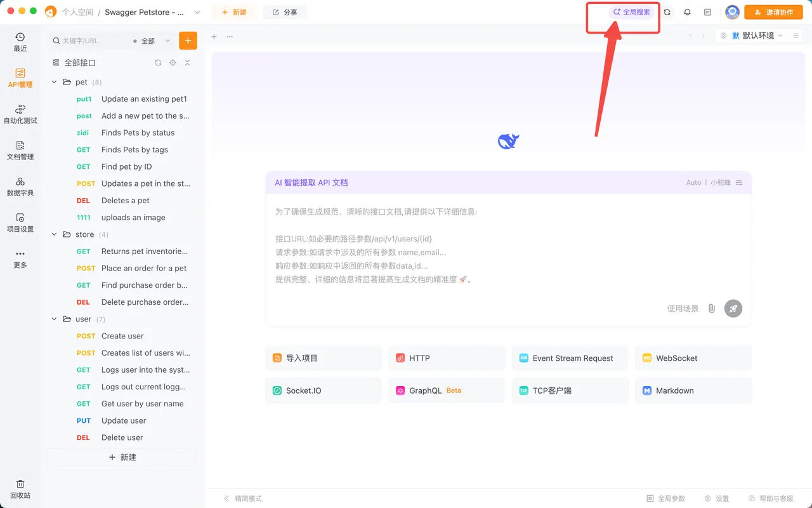Locate the current API in 全部接口 tree
Screen dimensions: 812x508
point(173,63)
